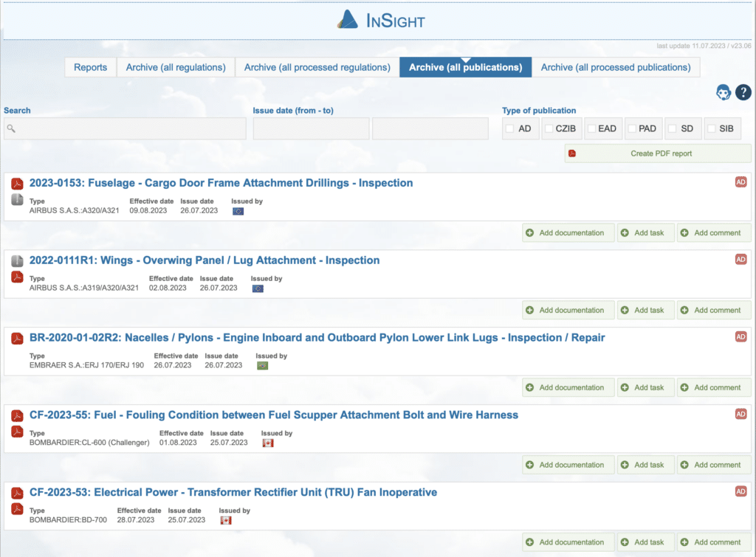Select effective date '09.08.2023'
The height and width of the screenshot is (557, 756).
coord(148,210)
